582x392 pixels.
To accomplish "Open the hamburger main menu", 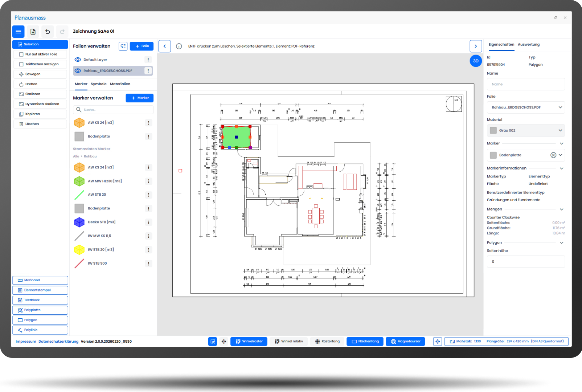I will 19,32.
